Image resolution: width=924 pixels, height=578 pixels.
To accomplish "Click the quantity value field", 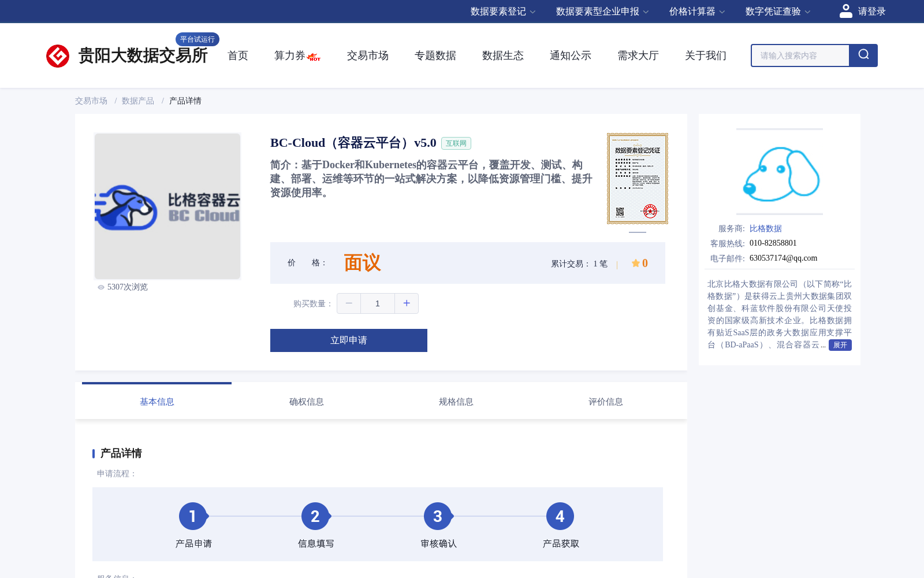I will click(x=378, y=303).
